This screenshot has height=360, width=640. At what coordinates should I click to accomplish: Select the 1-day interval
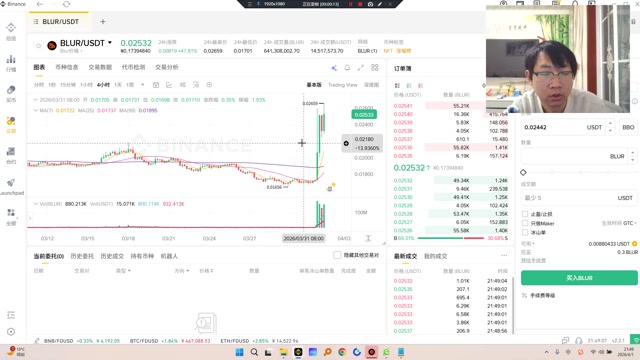tap(118, 85)
